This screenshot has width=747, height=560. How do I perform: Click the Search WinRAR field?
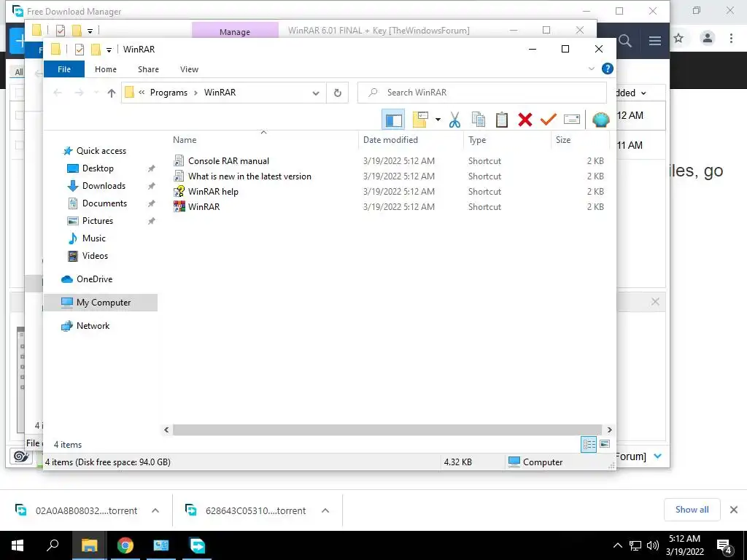pos(482,93)
